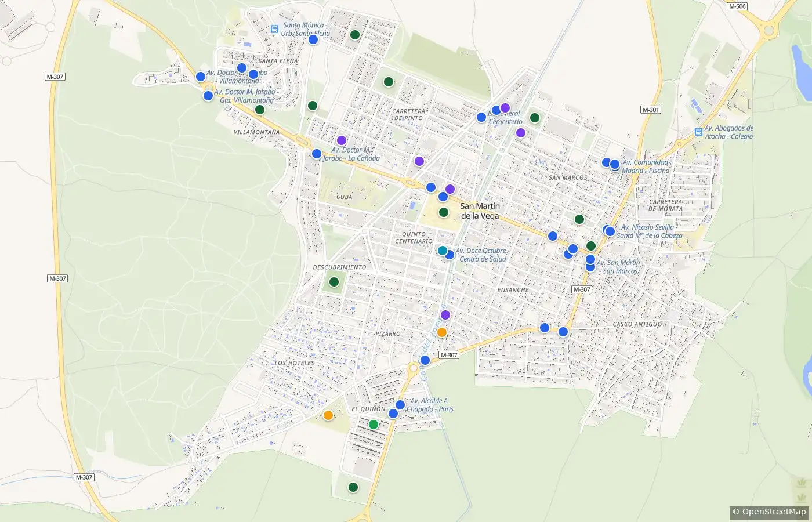Click dark green marker in Carretera de Pinto area
Viewport: 812px width, 522px height.
click(389, 82)
